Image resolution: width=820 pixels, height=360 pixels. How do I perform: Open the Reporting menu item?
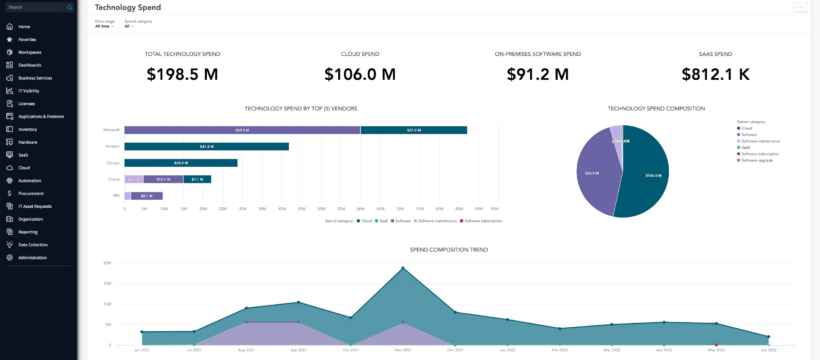[x=27, y=232]
